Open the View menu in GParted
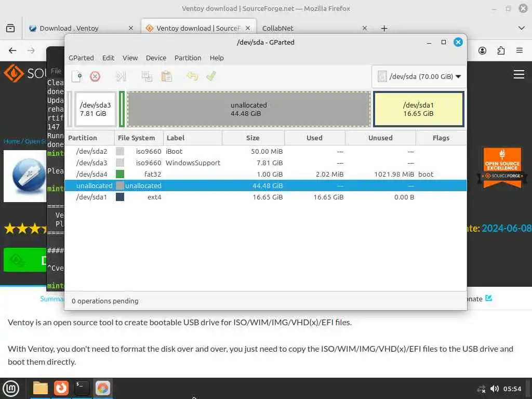Screen dimensions: 532x399 [130, 58]
